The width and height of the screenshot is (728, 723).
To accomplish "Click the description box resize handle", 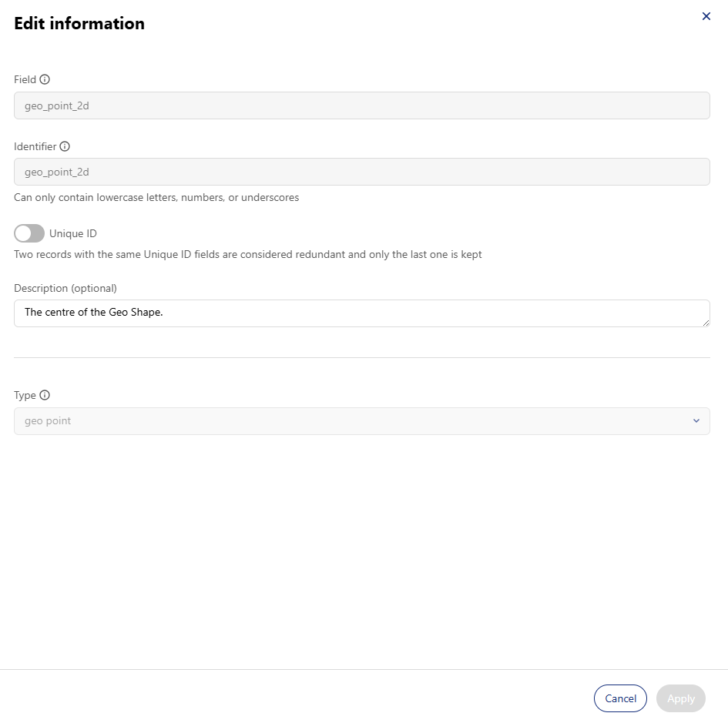I will [706, 323].
